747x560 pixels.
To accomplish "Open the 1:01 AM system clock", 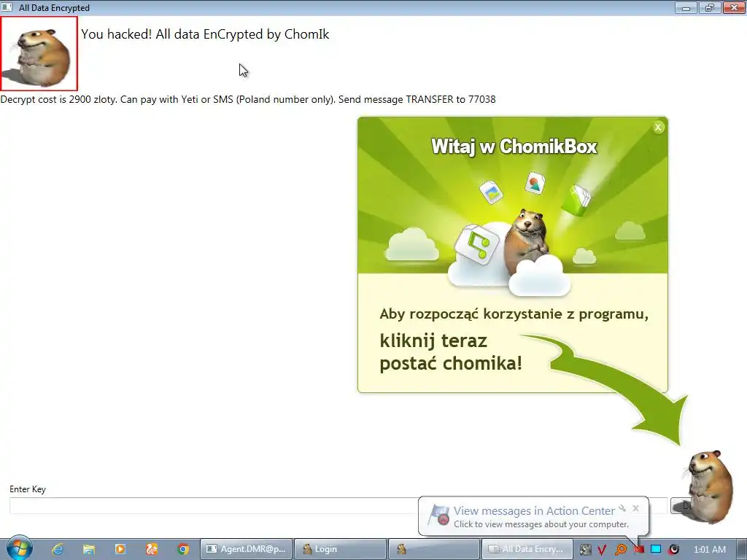I will click(x=709, y=549).
